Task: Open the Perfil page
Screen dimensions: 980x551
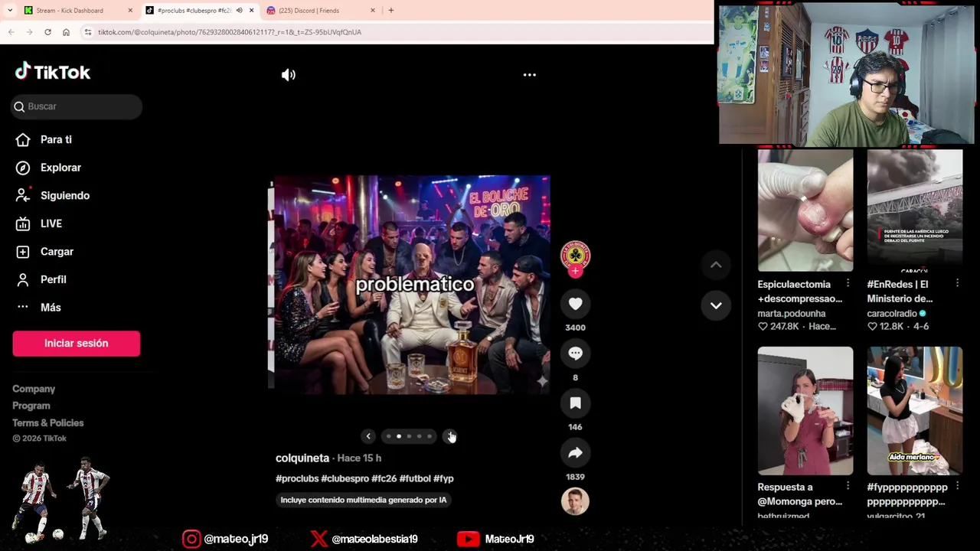Action: 54,279
